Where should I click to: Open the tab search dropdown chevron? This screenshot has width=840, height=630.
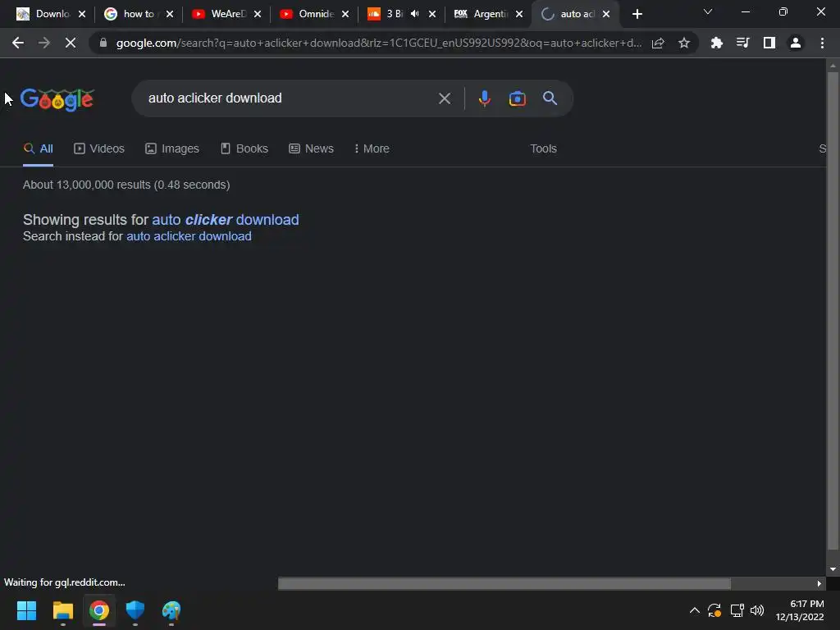[708, 11]
